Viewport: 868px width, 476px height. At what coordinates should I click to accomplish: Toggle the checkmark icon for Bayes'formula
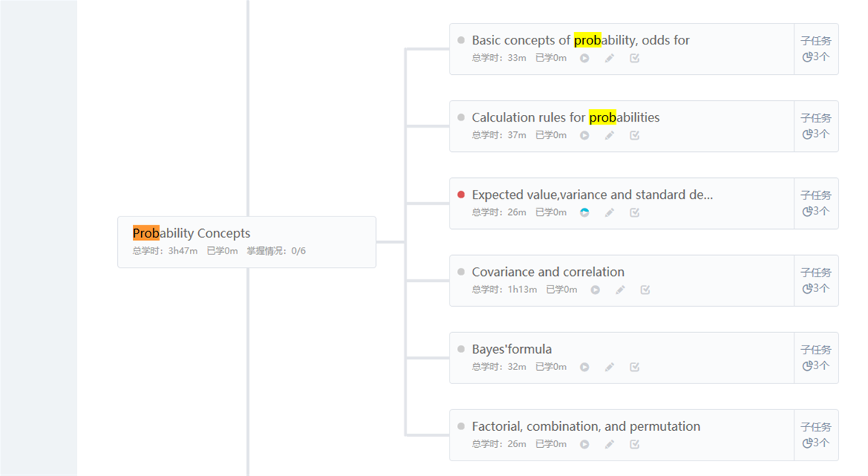point(634,367)
